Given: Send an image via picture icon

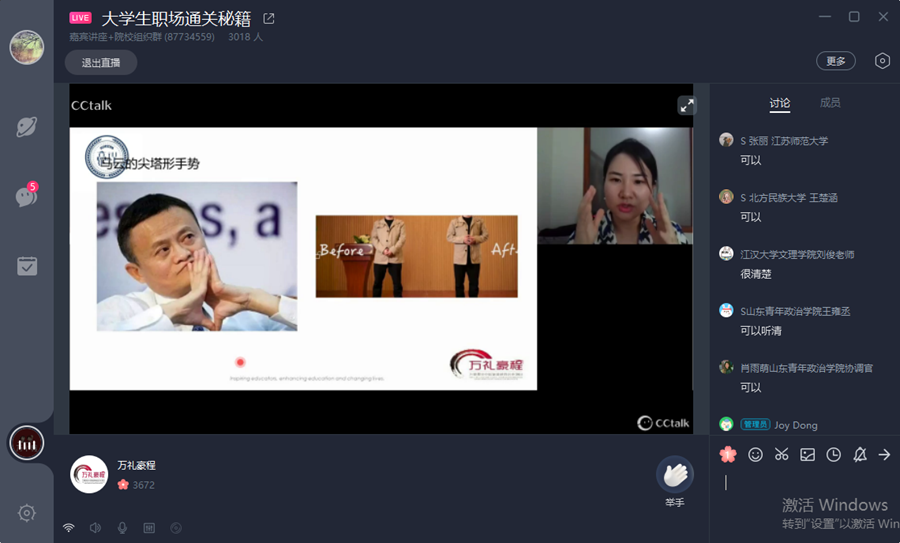Looking at the screenshot, I should click(807, 454).
